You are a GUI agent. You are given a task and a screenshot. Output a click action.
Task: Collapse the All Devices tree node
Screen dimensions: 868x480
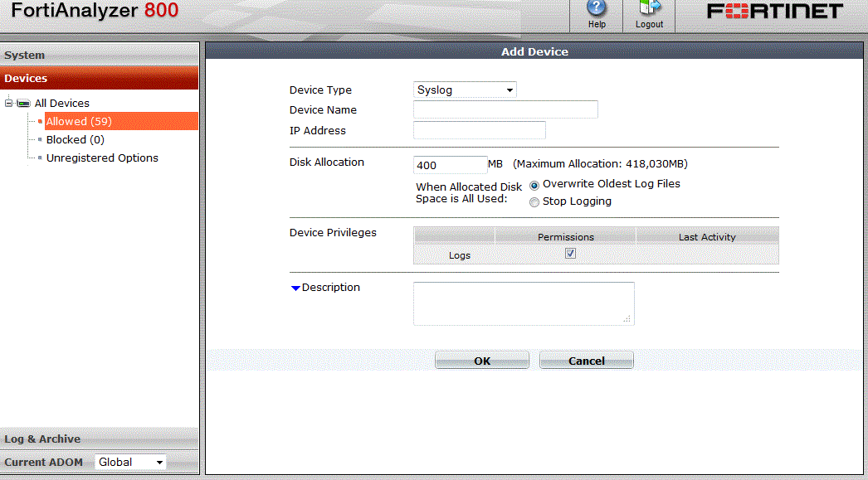point(8,103)
